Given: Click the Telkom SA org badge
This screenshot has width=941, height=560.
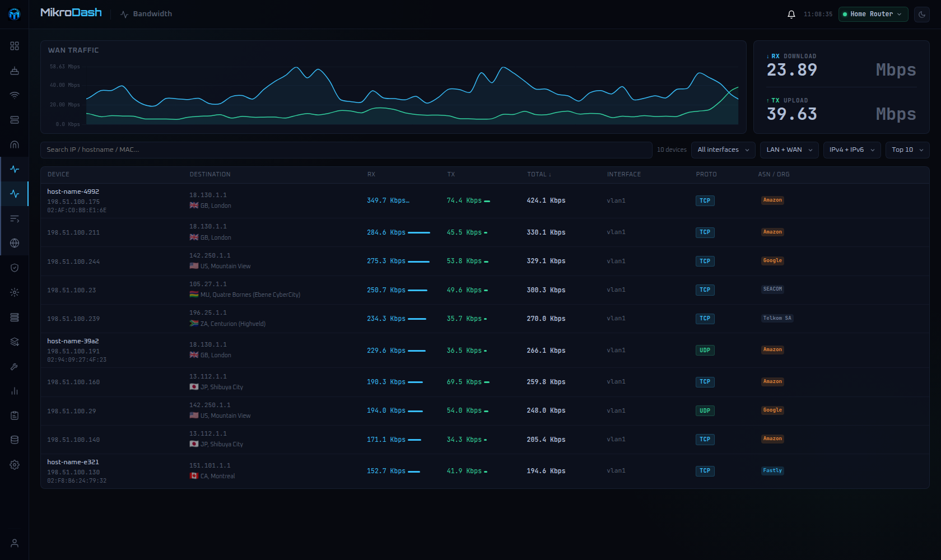Looking at the screenshot, I should pos(777,318).
